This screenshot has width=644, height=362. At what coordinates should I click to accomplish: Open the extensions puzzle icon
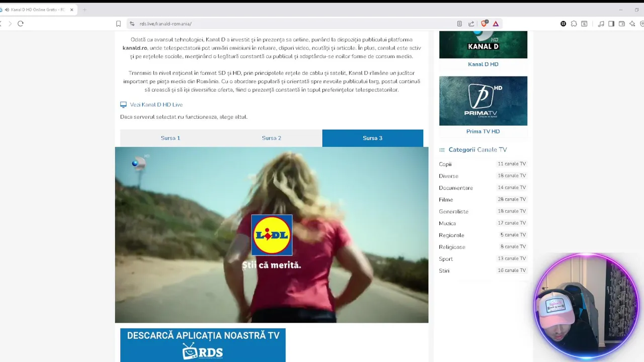point(574,24)
